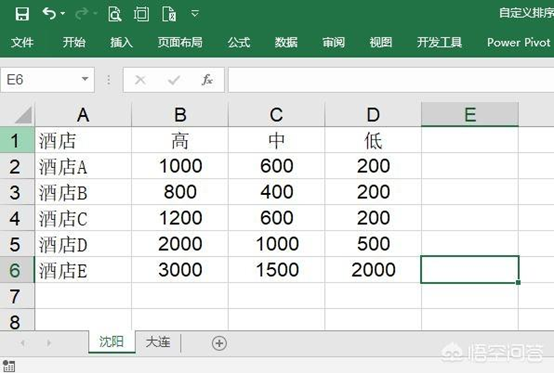Click cell B2 with value 1000
This screenshot has height=373, width=554.
click(180, 166)
